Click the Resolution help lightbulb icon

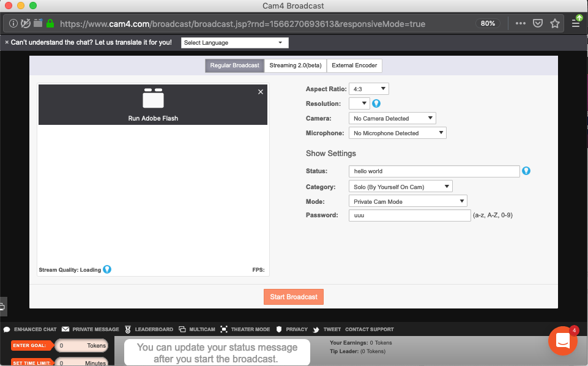(376, 103)
